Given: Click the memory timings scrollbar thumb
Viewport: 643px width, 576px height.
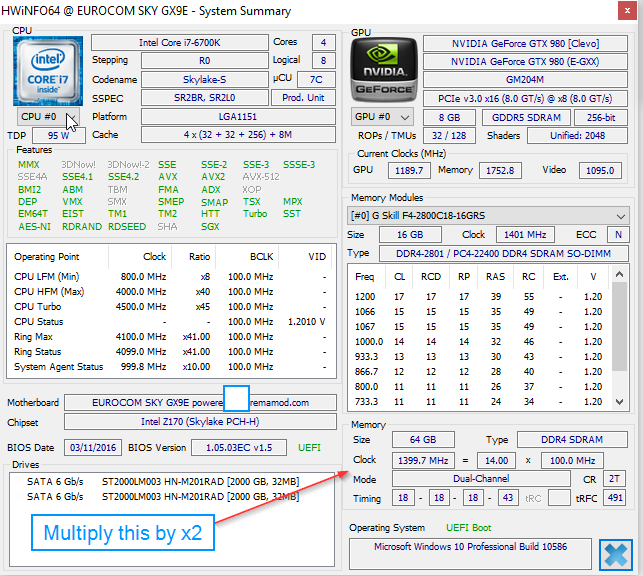Looking at the screenshot, I should [620, 326].
